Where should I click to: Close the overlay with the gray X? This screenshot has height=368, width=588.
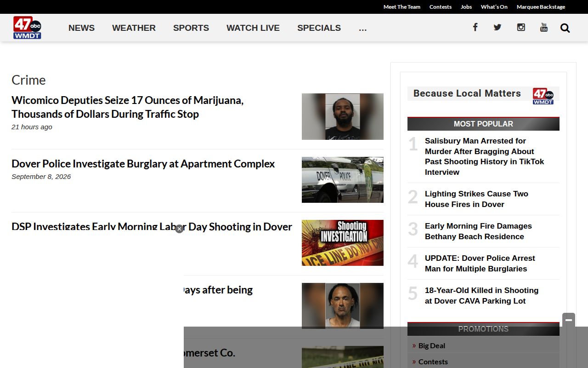click(179, 229)
